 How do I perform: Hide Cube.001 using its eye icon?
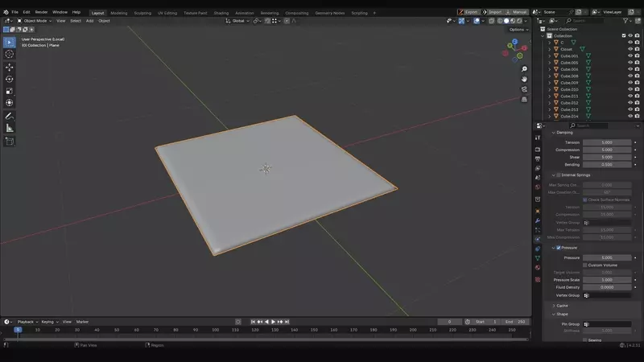pos(630,56)
